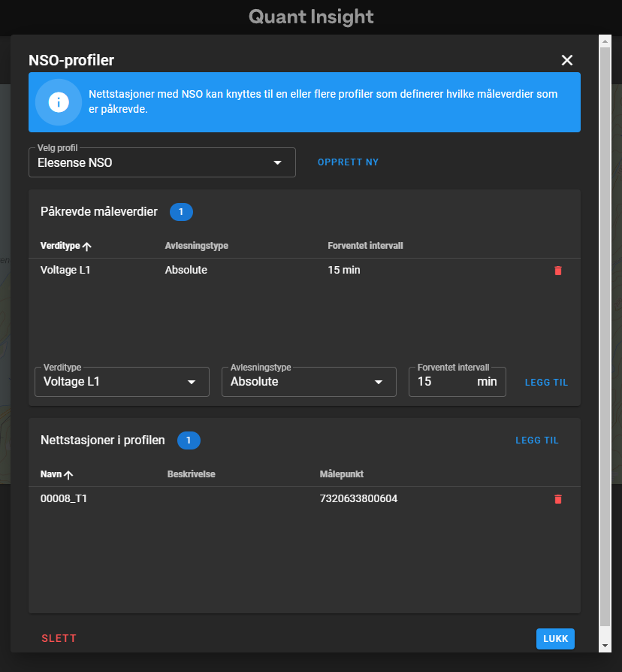Click OPPRETT NY to create profile
This screenshot has width=622, height=672.
[x=348, y=162]
